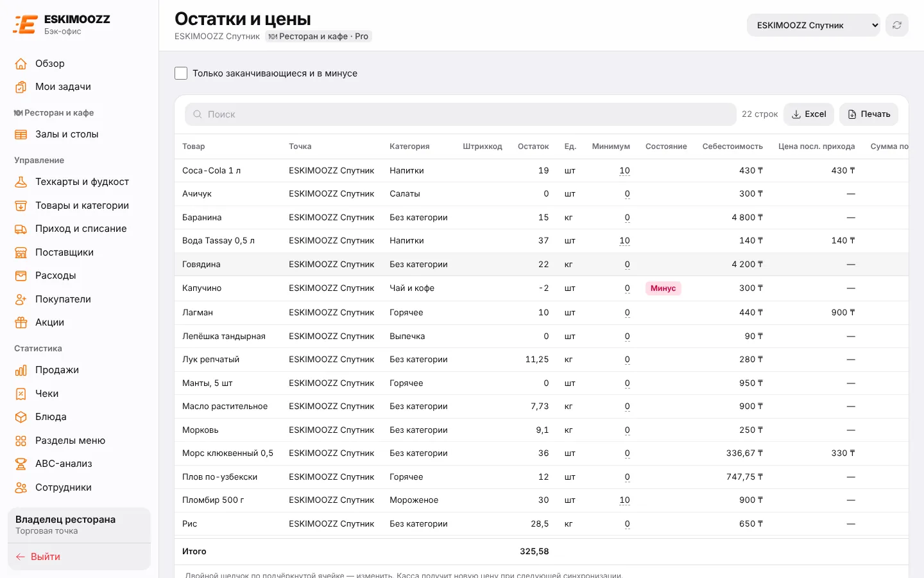
Task: Click the Поставщики store icon
Action: click(21, 252)
